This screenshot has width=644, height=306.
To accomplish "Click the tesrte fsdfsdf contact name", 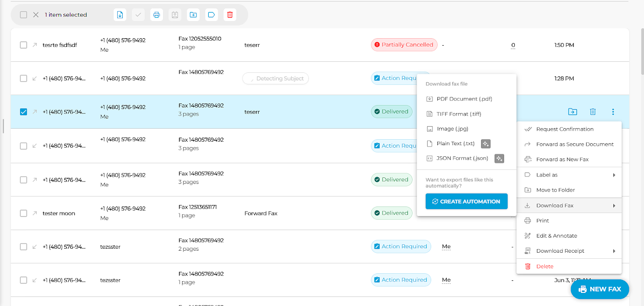I will (60, 45).
